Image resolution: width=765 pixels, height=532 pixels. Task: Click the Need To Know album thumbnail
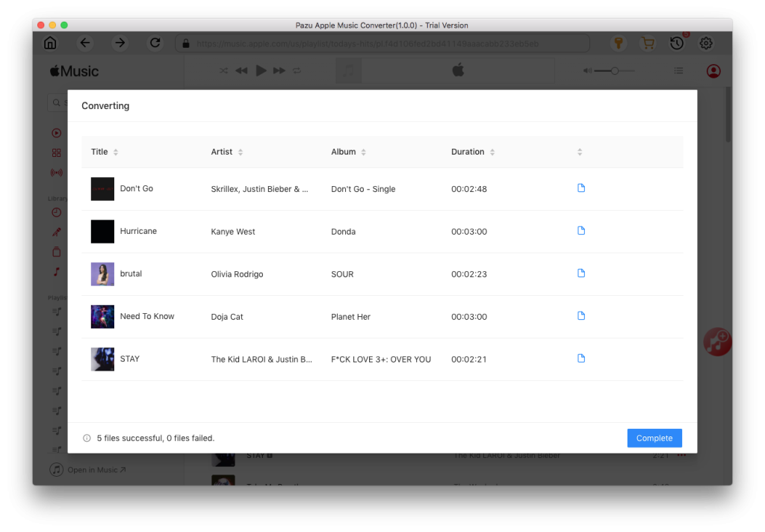(x=102, y=316)
